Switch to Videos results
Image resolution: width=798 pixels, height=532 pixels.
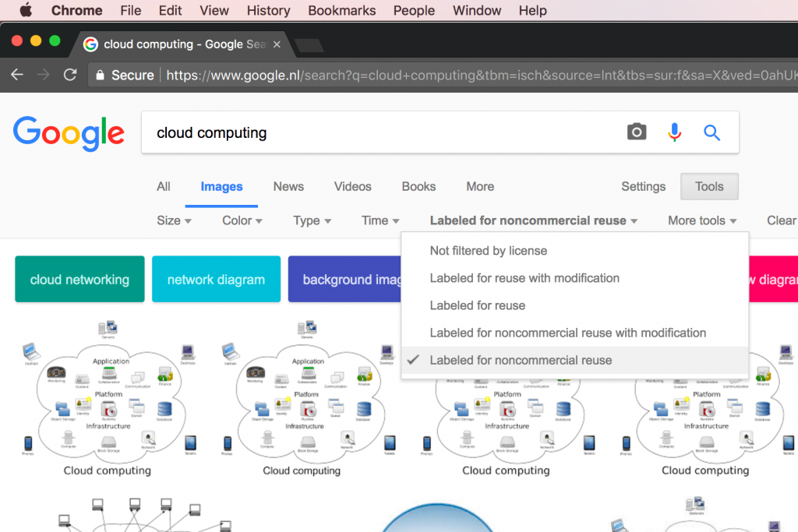pyautogui.click(x=353, y=187)
